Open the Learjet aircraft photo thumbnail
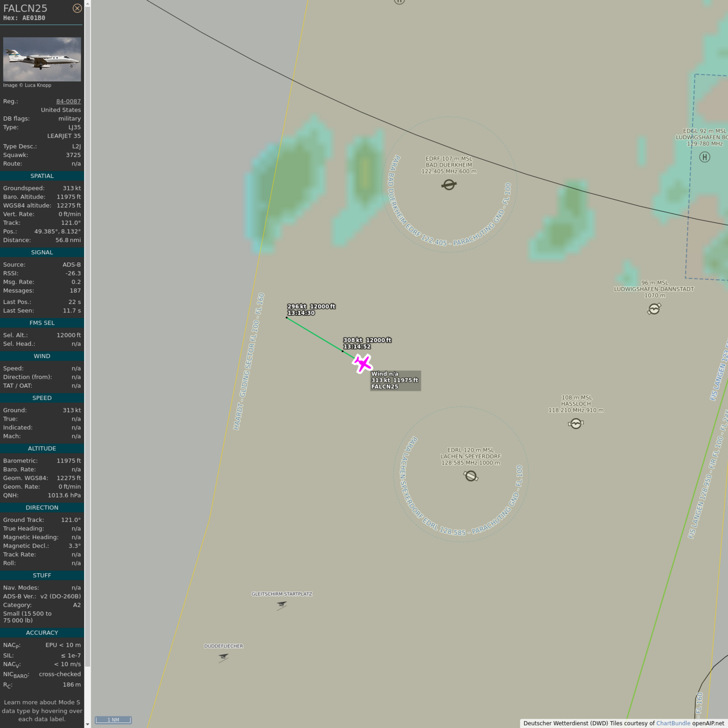The image size is (728, 728). [42, 59]
